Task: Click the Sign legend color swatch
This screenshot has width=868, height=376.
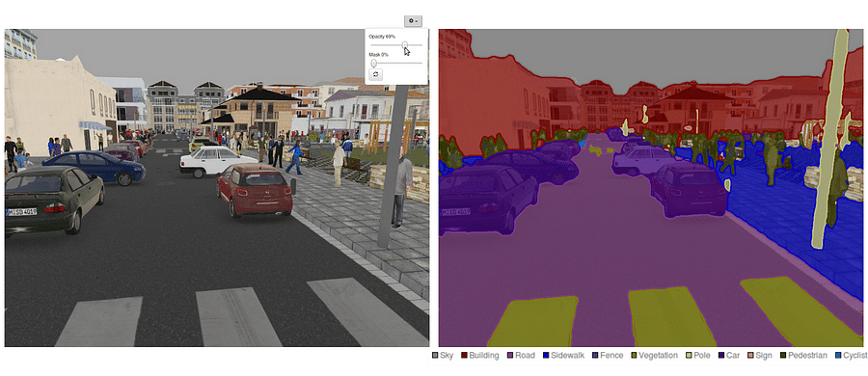Action: (x=750, y=356)
